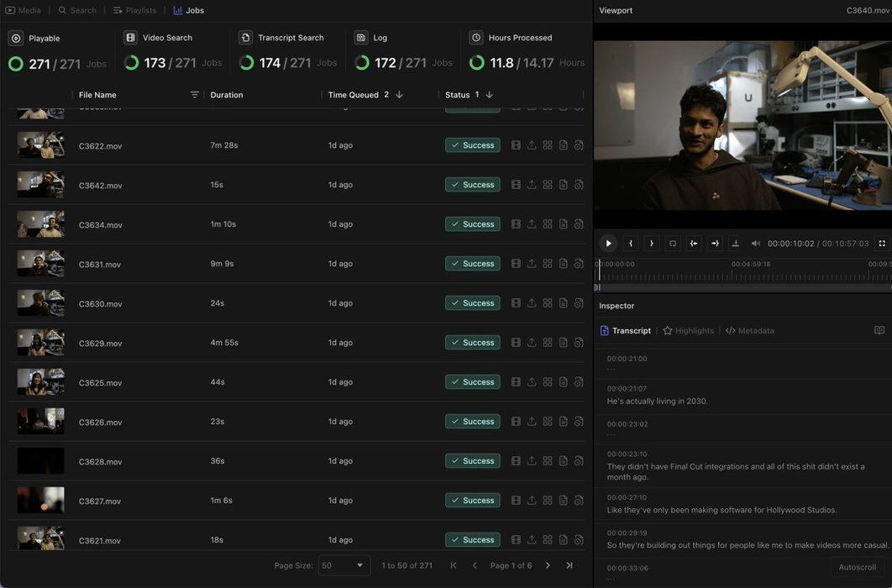The height and width of the screenshot is (588, 892).
Task: Go to the first page of jobs
Action: (454, 565)
